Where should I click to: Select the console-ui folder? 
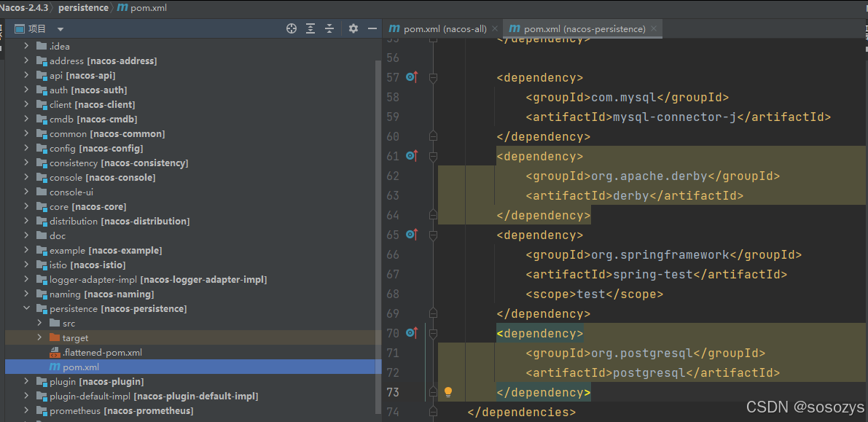[x=71, y=192]
